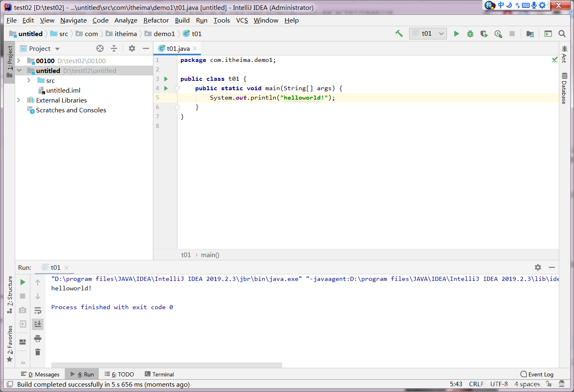The height and width of the screenshot is (392, 574).
Task: Expand the src folder
Action: [x=29, y=80]
